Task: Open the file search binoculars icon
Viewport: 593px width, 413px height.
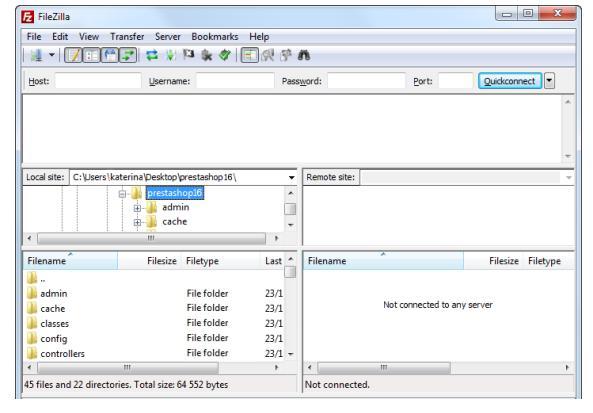Action: click(304, 56)
